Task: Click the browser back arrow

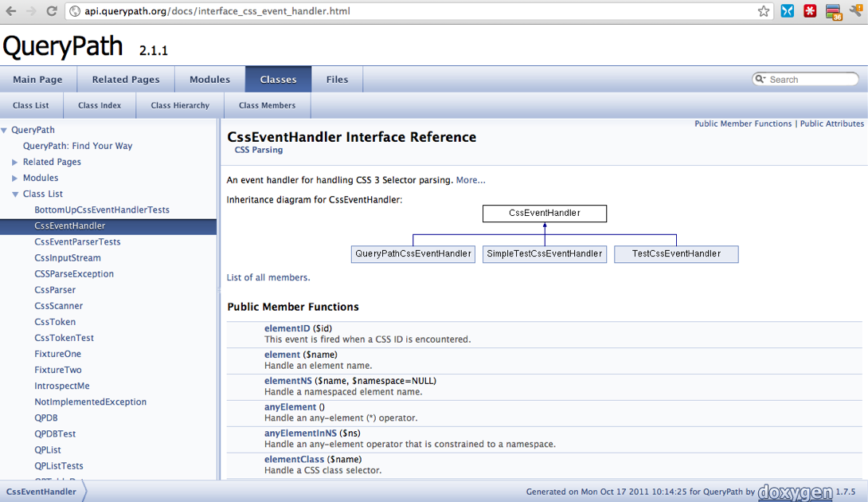Action: (x=11, y=11)
